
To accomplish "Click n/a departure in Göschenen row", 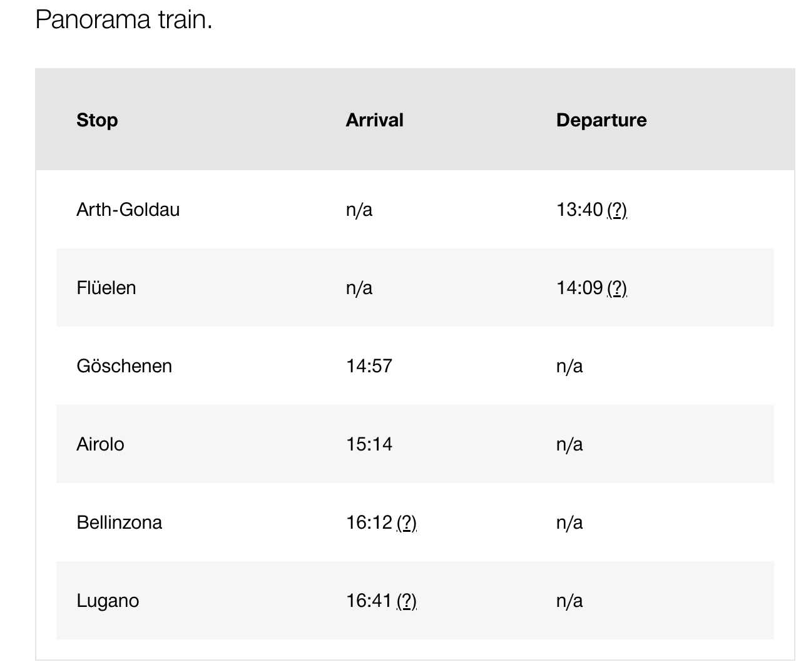I will tap(569, 366).
